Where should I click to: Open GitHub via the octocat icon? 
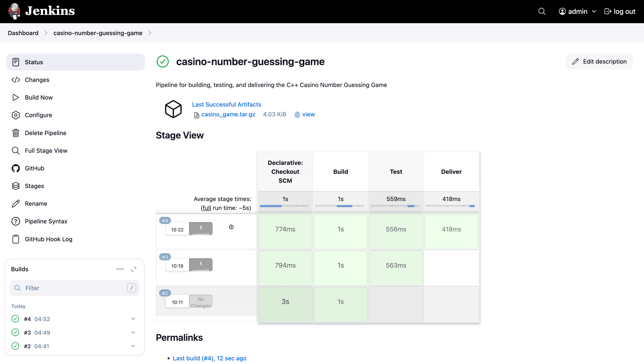click(x=16, y=168)
